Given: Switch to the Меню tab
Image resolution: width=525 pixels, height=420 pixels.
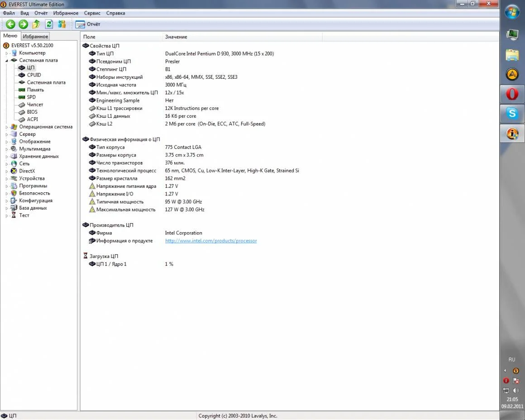Looking at the screenshot, I should pos(10,36).
